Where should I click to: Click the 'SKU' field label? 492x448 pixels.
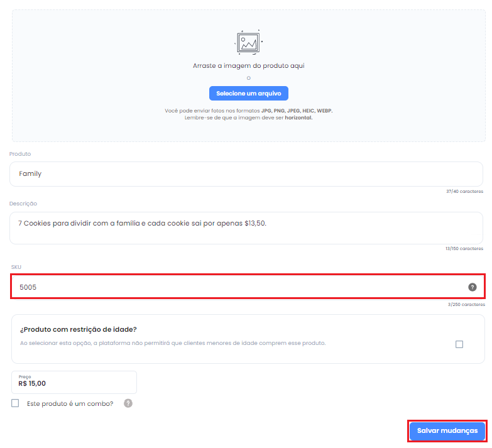coord(16,267)
